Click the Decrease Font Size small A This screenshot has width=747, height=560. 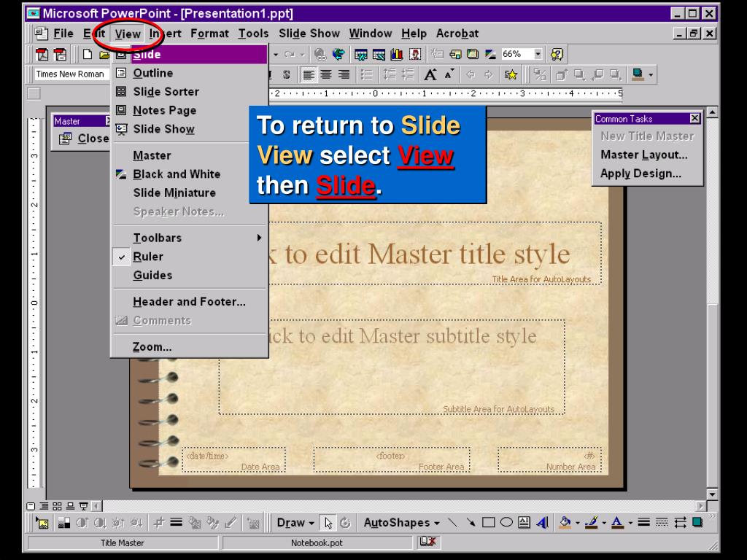(x=449, y=75)
